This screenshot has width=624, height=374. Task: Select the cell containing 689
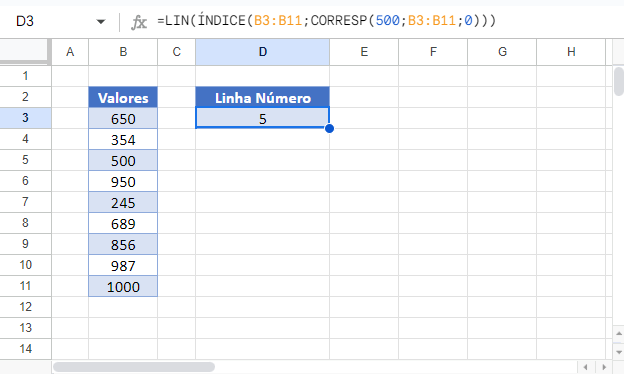click(123, 223)
